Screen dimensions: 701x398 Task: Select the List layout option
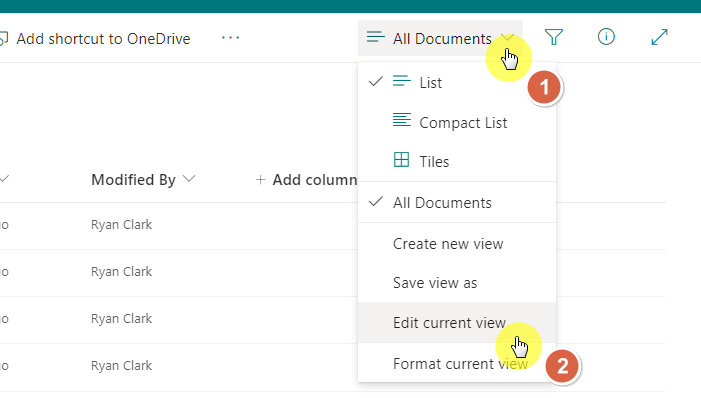pos(457,83)
